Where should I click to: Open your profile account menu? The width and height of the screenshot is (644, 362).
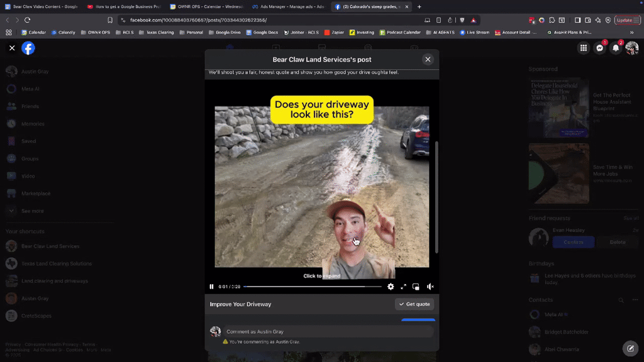click(x=631, y=48)
